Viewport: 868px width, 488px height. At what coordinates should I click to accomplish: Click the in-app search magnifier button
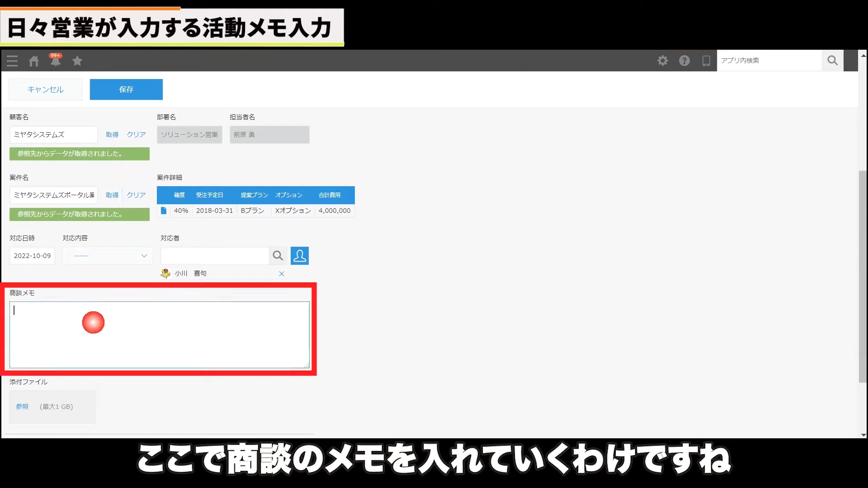[833, 61]
